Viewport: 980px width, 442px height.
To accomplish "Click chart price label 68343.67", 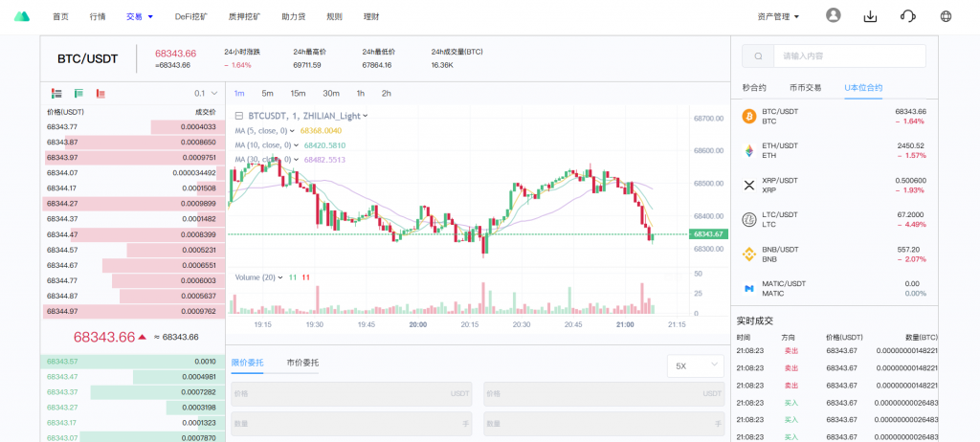I will (707, 234).
